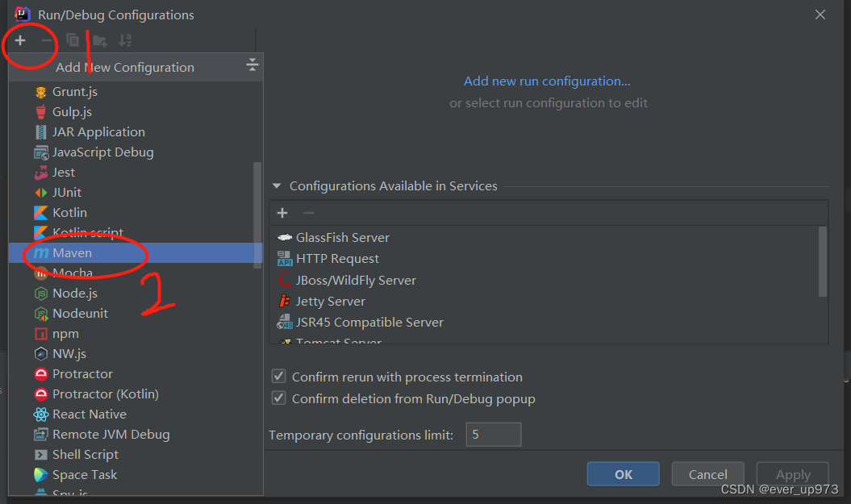Choose JAR Application from the list
Viewport: 851px width, 504px height.
point(136,131)
